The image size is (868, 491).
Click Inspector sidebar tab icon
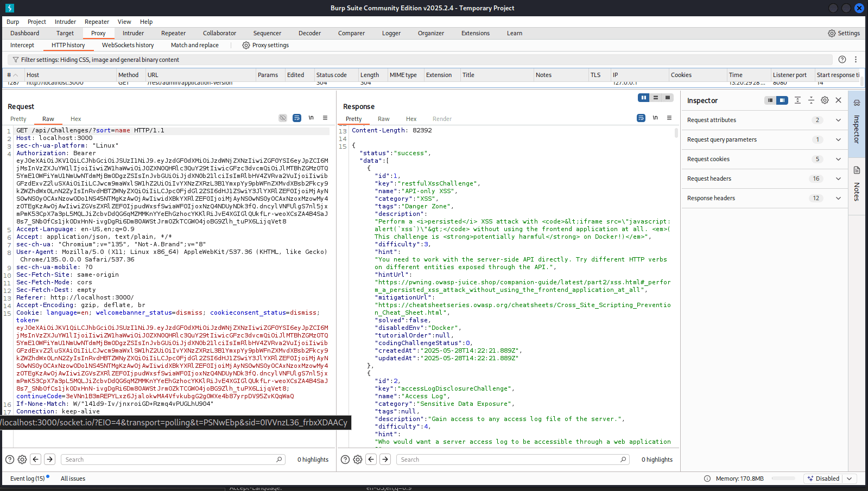[857, 103]
